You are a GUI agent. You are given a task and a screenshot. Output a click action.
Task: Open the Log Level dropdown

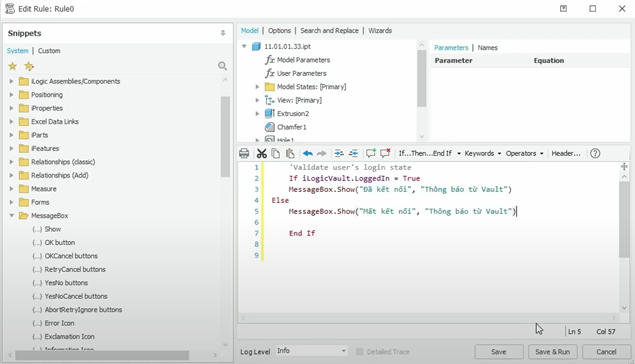click(311, 351)
